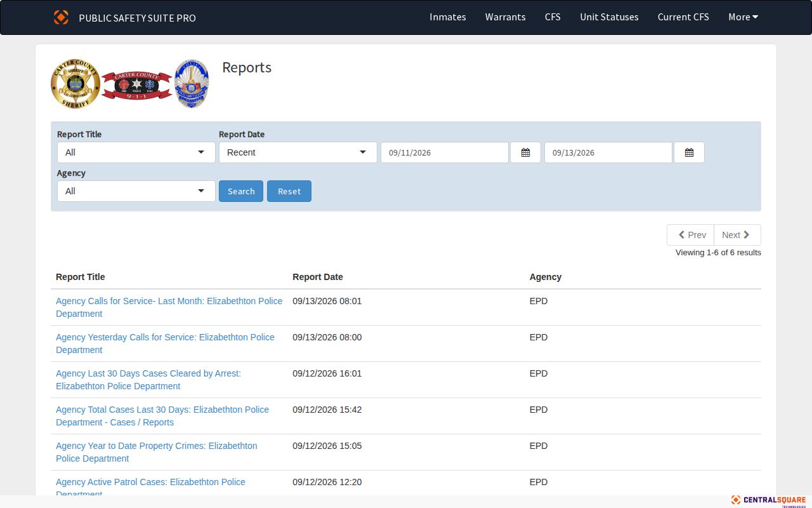Open Agency Yesterday Calls for Service report
This screenshot has height=508, width=812.
165,344
